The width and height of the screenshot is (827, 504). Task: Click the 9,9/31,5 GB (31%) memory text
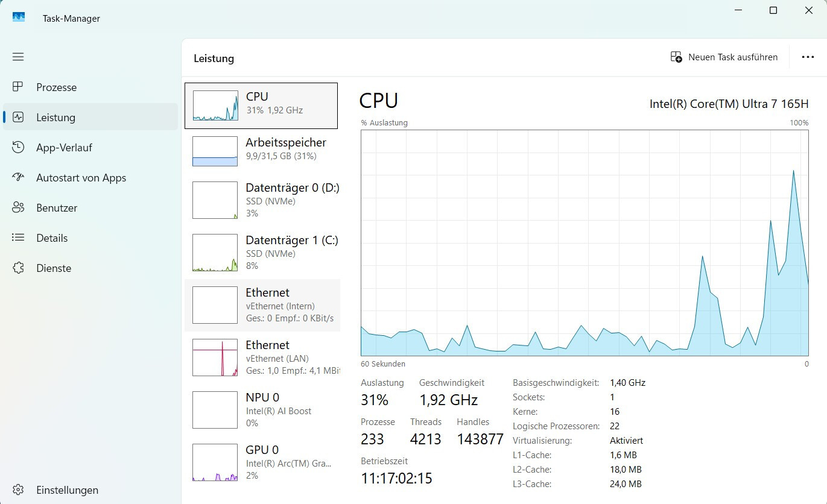[x=281, y=156]
